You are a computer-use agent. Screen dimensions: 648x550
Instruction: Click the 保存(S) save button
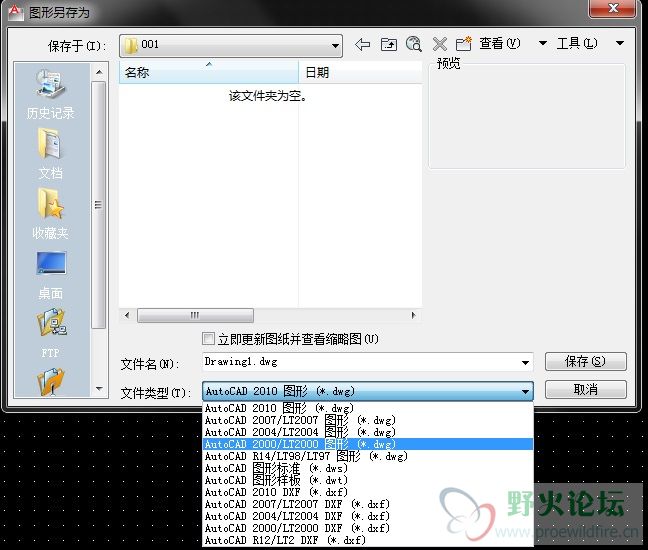point(586,362)
